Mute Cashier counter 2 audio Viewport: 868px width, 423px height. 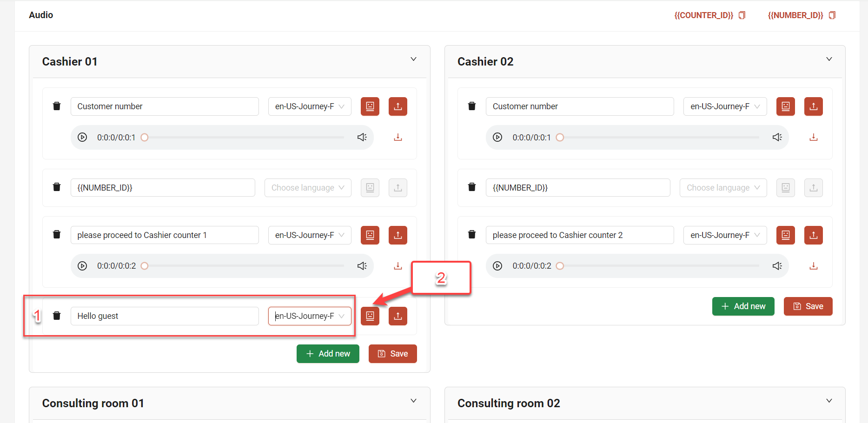coord(777,266)
